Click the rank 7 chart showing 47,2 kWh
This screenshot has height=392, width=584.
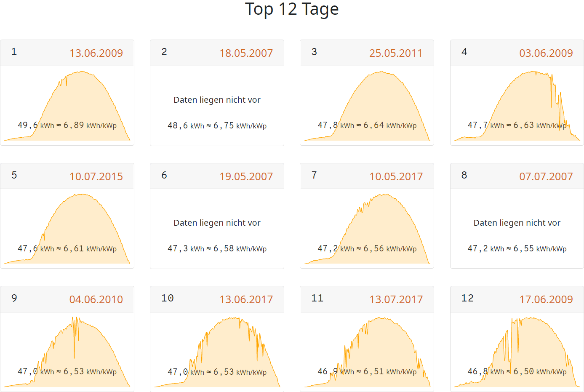click(367, 229)
